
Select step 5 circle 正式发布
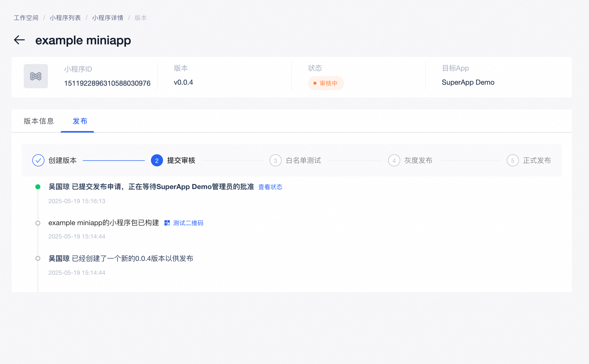tap(513, 160)
